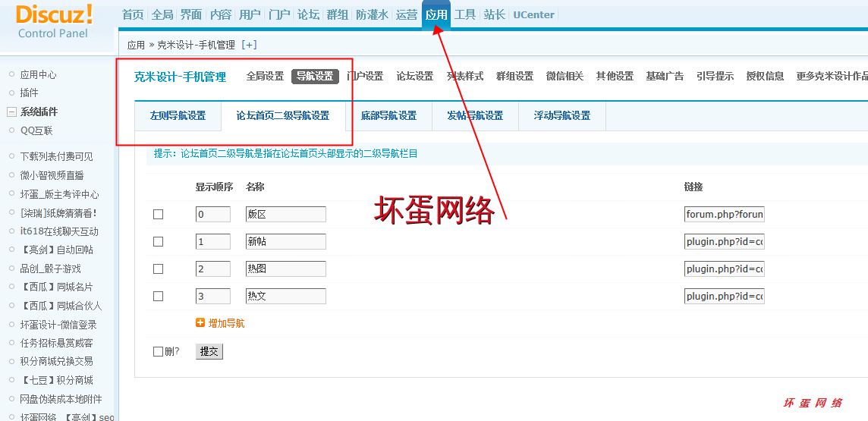Open 积分商城兑换交易 plugin
The image size is (868, 421).
(x=56, y=361)
